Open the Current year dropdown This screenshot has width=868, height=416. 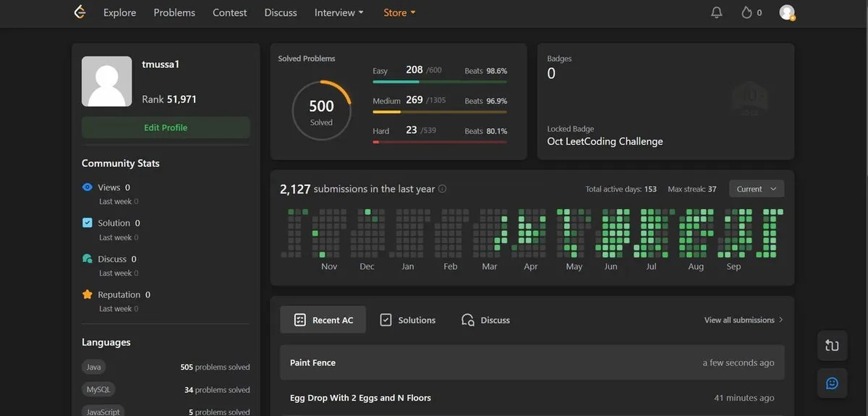pyautogui.click(x=756, y=189)
